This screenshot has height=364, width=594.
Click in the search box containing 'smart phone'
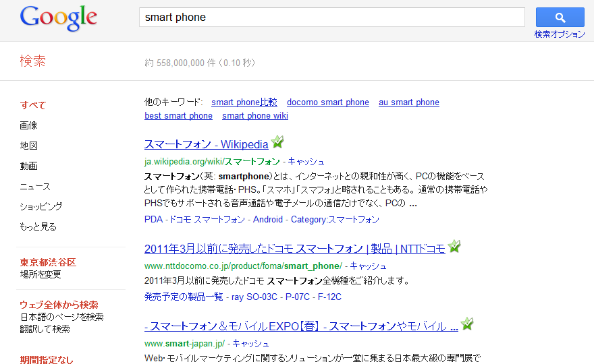pos(331,18)
